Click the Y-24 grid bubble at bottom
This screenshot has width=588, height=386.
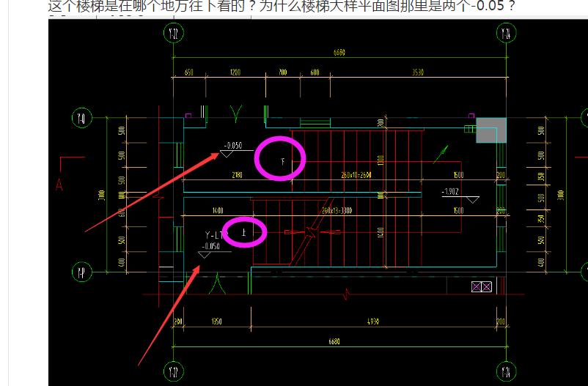pyautogui.click(x=506, y=372)
